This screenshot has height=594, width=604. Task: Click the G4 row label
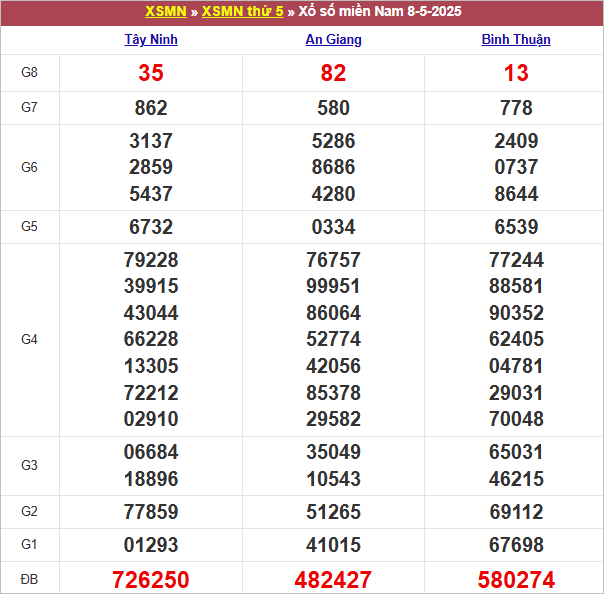[x=30, y=339]
